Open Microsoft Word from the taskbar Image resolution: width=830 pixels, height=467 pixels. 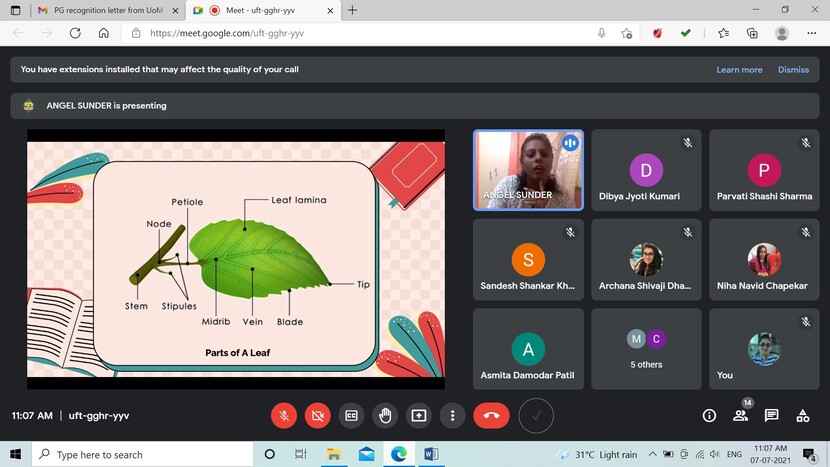(x=431, y=454)
